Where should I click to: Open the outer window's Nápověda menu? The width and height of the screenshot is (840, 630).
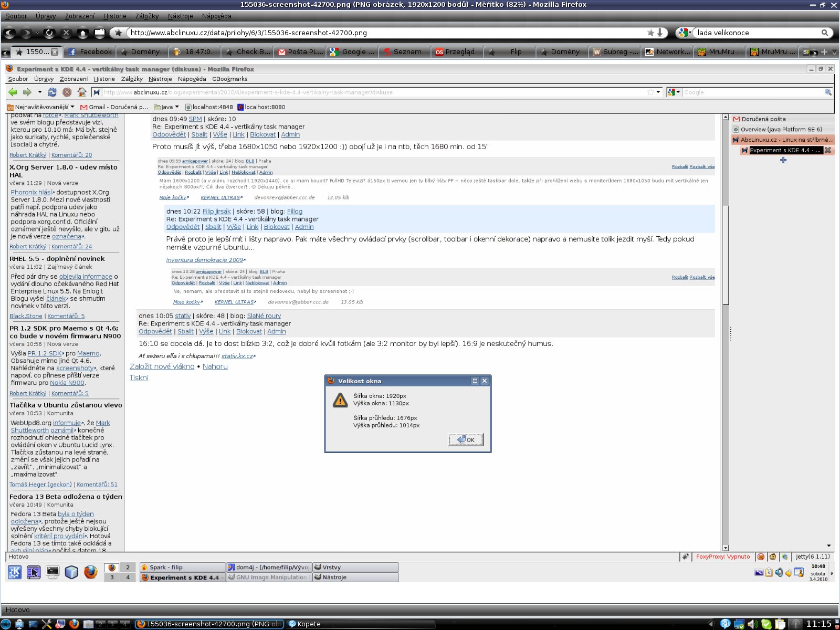point(216,16)
